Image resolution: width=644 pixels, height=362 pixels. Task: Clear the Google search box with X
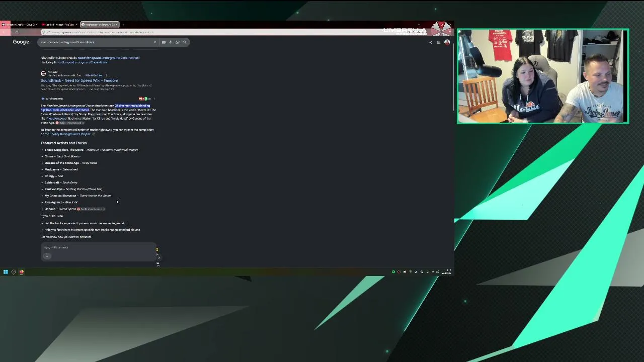[155, 42]
